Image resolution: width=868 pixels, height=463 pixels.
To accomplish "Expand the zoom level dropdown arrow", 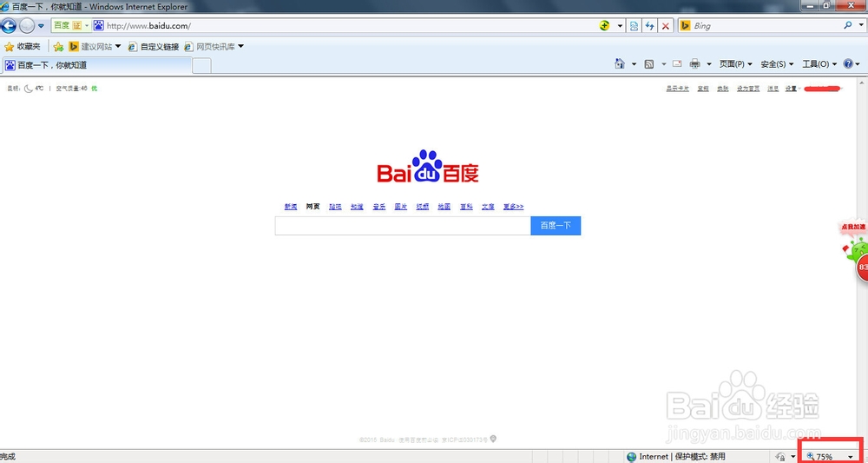I will click(x=851, y=457).
